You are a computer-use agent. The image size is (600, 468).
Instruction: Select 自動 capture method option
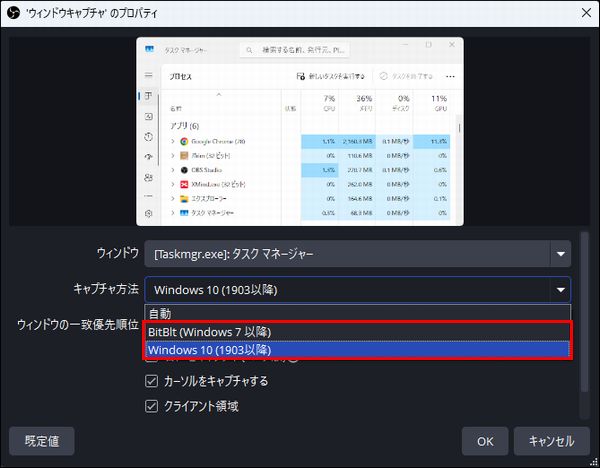(357, 313)
